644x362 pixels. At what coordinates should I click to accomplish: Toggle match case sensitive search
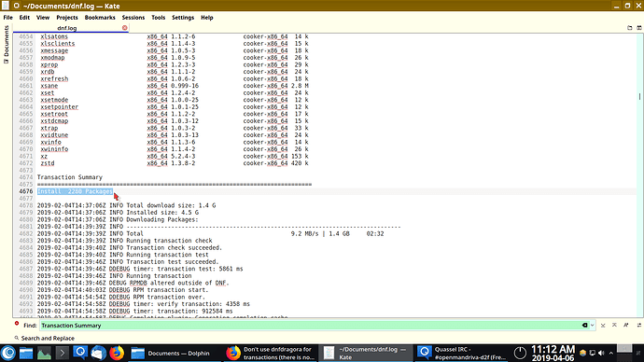click(626, 326)
